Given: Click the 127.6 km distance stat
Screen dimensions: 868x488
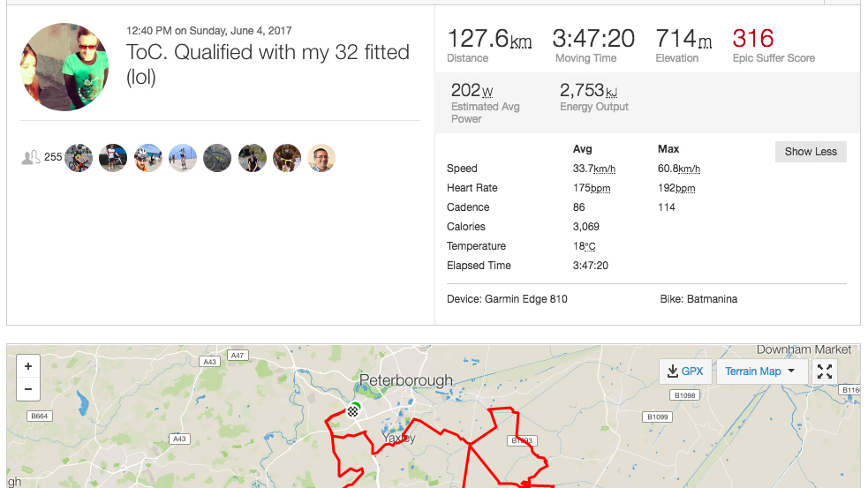Looking at the screenshot, I should [489, 39].
